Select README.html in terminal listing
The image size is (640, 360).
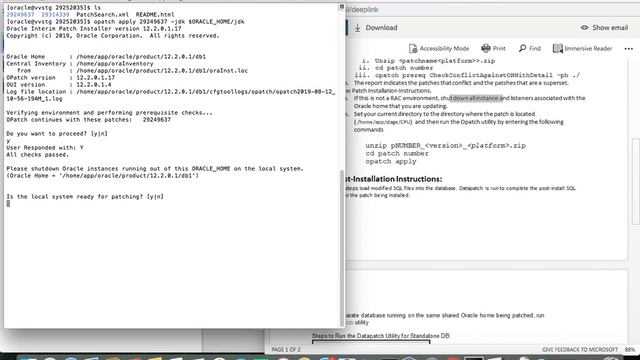(x=155, y=15)
